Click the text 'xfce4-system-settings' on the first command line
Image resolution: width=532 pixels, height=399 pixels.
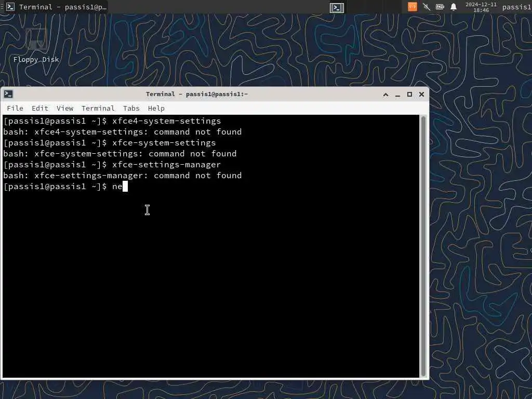pyautogui.click(x=167, y=121)
